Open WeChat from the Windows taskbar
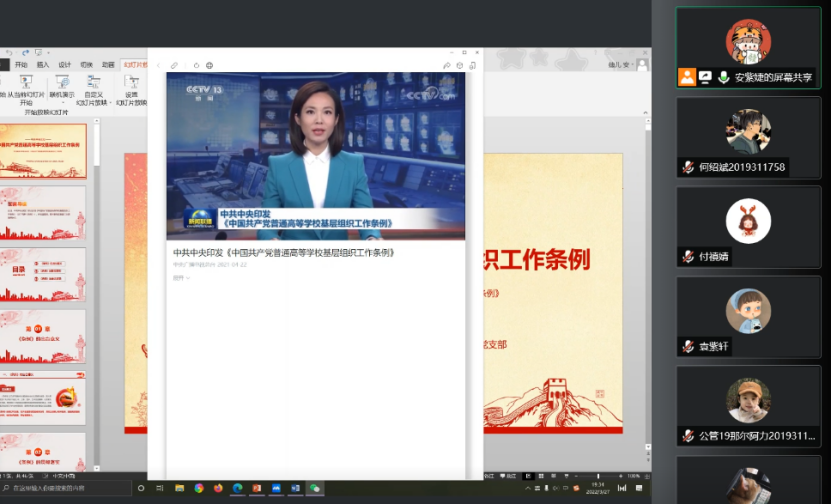Image resolution: width=831 pixels, height=504 pixels. 314,488
